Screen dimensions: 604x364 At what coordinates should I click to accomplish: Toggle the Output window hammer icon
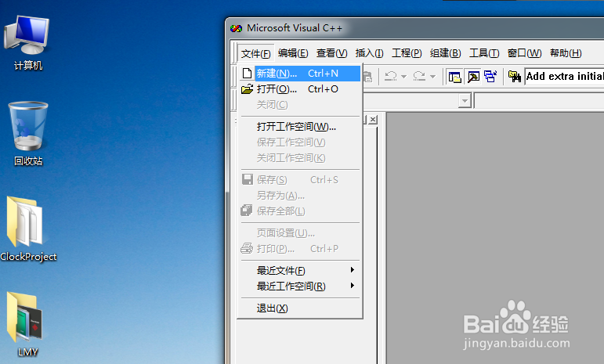tap(473, 77)
